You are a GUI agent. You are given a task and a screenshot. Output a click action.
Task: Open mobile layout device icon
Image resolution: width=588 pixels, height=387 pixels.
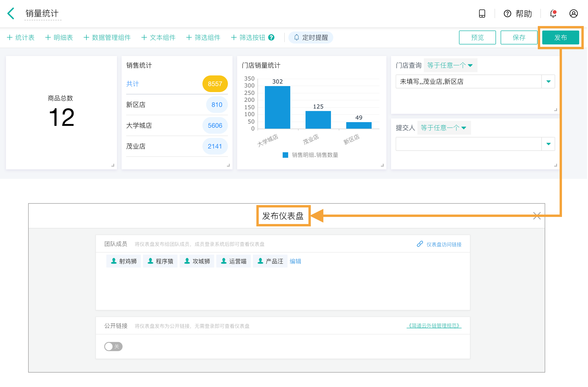pos(483,13)
